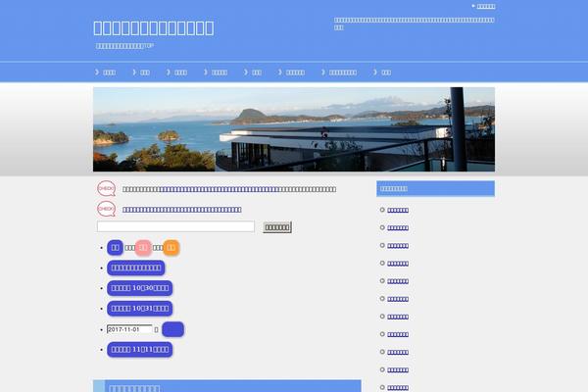Click the blue button showing 11 and 11

pyautogui.click(x=140, y=350)
